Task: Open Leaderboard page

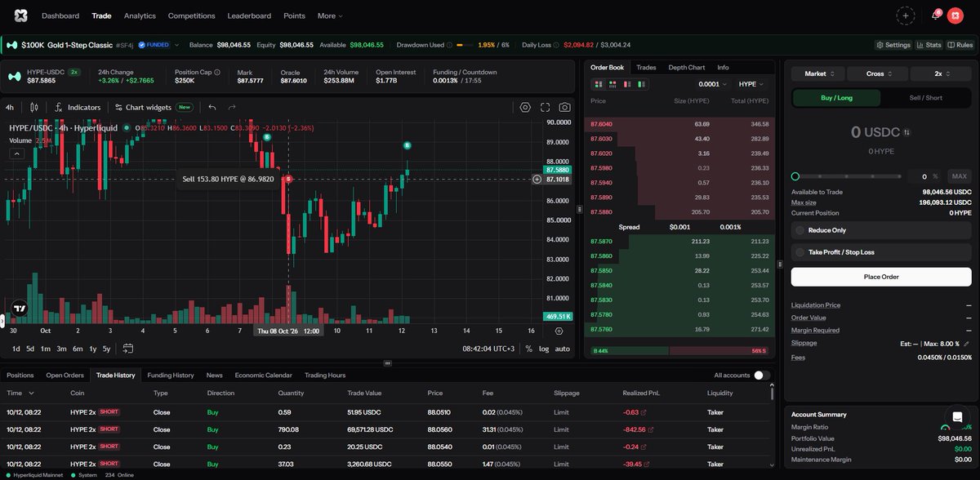Action: click(249, 16)
